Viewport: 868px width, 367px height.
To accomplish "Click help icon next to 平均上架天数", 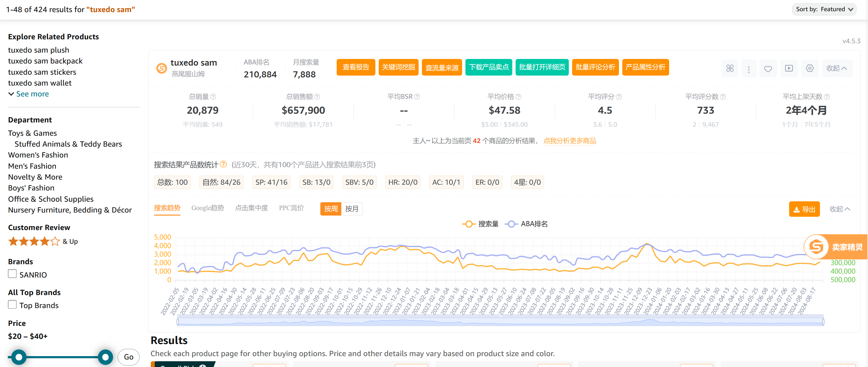I will (827, 97).
